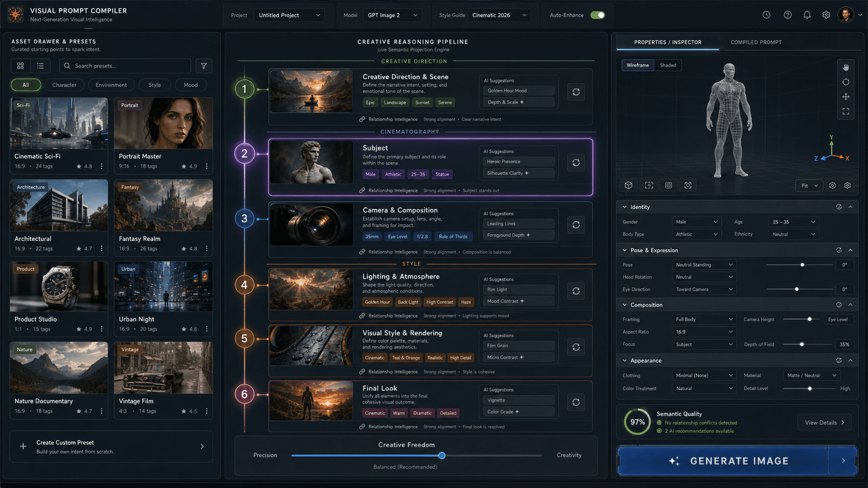
Task: Open the Project dropdown
Action: click(289, 15)
